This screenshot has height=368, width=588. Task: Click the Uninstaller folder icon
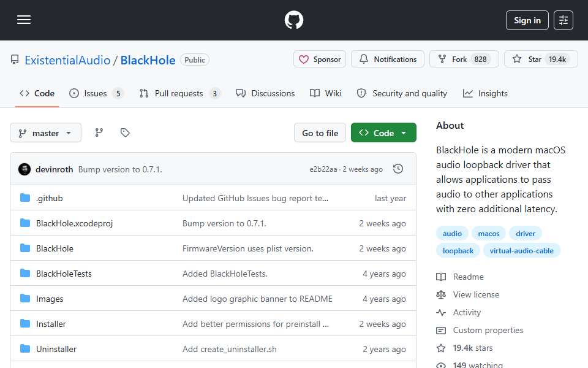click(x=25, y=349)
